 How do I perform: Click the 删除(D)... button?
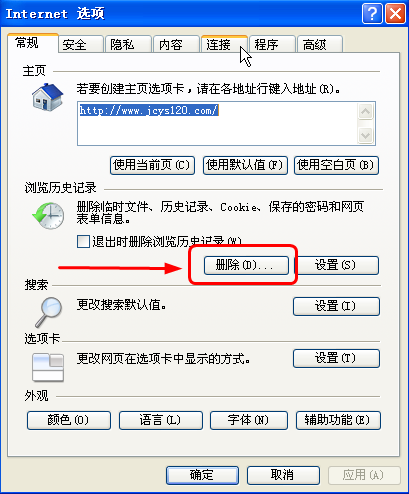coord(246,265)
